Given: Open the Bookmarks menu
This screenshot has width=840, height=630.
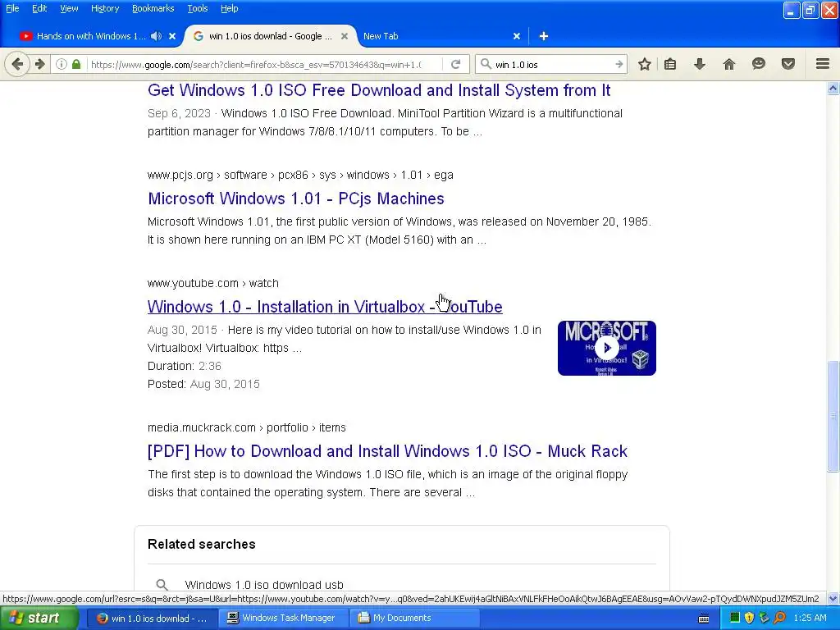Looking at the screenshot, I should [x=153, y=8].
